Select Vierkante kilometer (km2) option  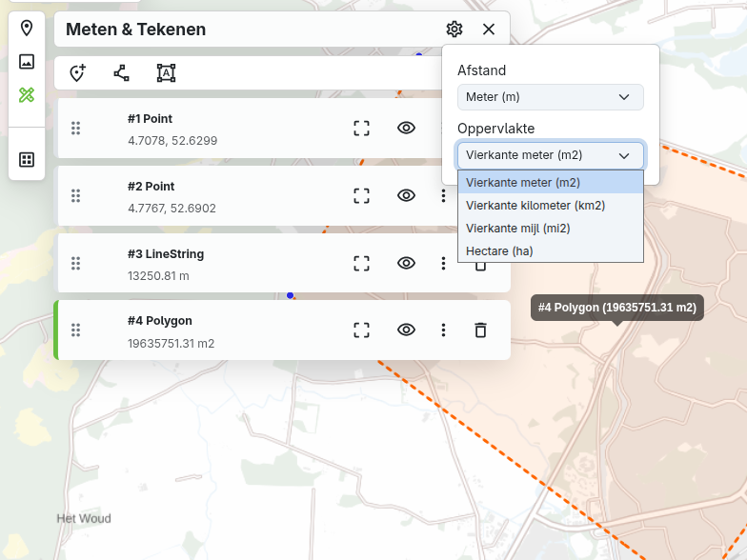[x=551, y=206]
